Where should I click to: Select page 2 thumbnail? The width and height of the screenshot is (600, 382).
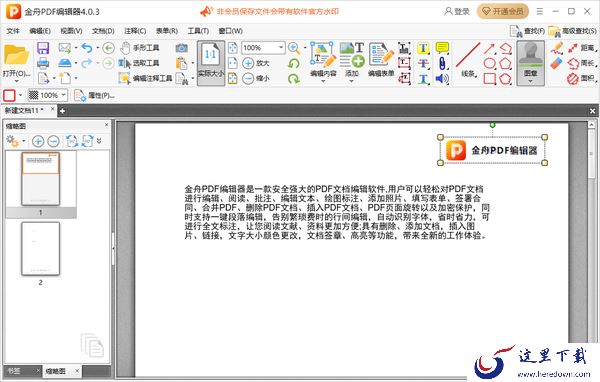(x=41, y=249)
